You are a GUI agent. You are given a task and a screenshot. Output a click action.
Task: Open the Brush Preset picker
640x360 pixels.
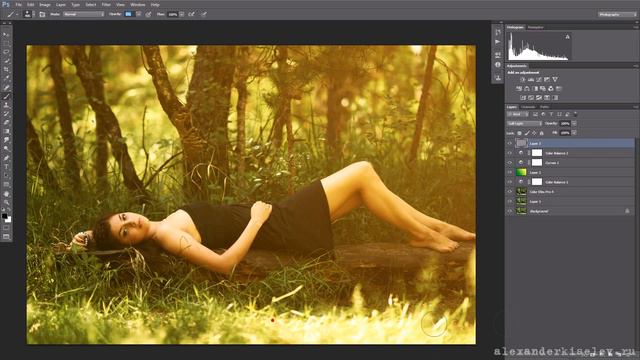click(28, 14)
